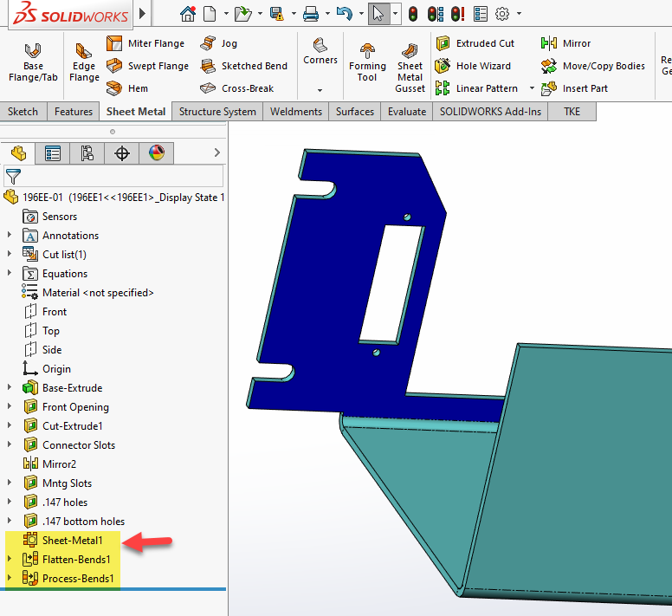Click the Open file icon
The height and width of the screenshot is (616, 672).
click(x=243, y=14)
